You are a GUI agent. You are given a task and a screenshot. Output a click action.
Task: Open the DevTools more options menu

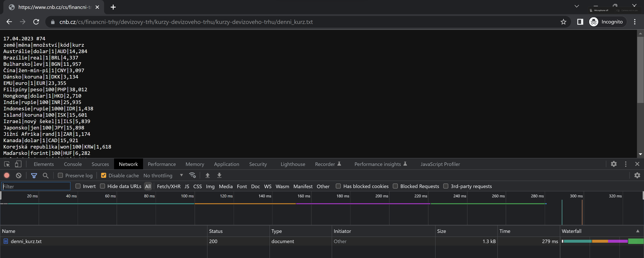tap(626, 164)
